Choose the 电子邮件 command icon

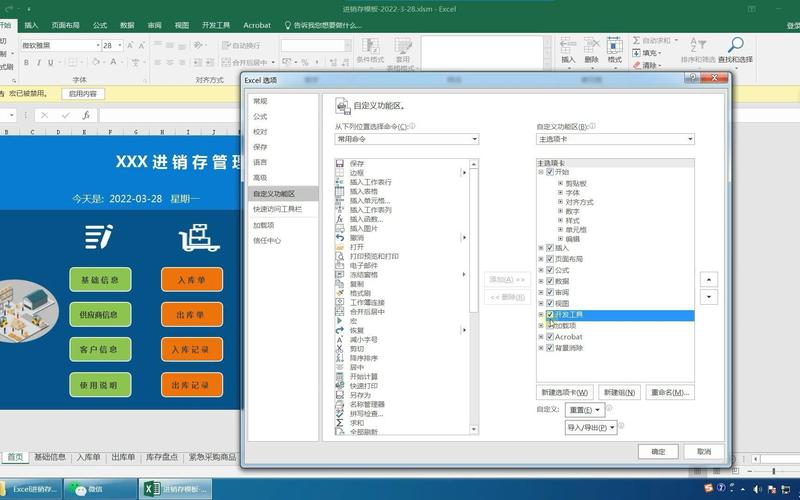[339, 265]
